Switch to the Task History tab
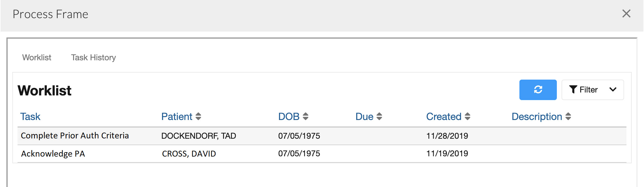Image resolution: width=644 pixels, height=187 pixels. [93, 57]
